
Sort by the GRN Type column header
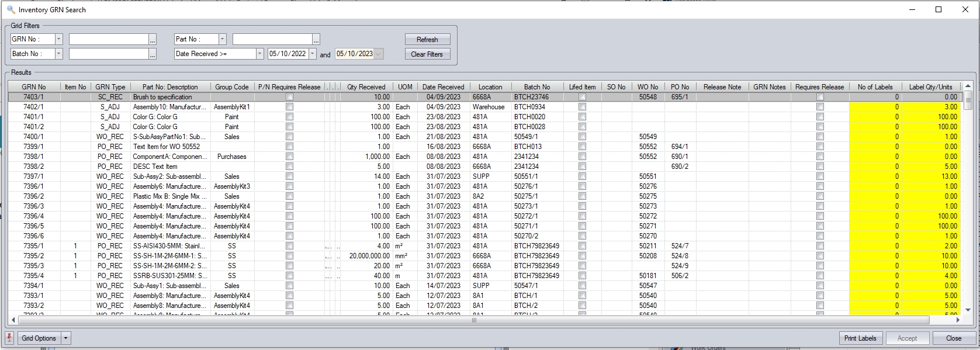(110, 87)
